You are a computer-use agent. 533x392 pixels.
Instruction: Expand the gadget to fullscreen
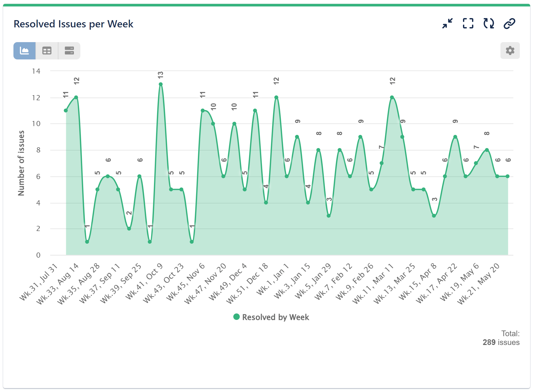[468, 23]
